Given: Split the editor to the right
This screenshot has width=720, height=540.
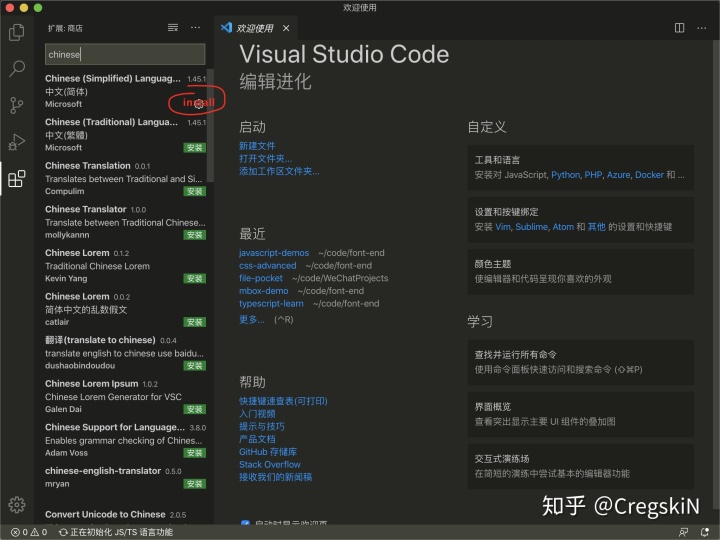Looking at the screenshot, I should (x=679, y=28).
